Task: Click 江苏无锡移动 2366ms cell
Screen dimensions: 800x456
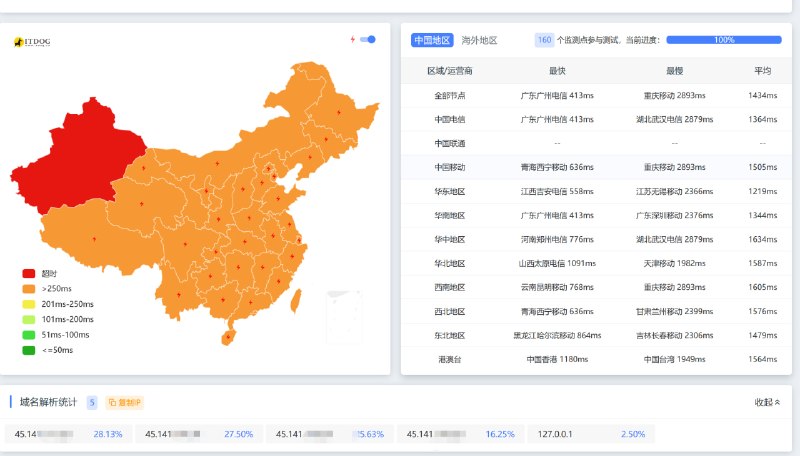Action: point(674,191)
